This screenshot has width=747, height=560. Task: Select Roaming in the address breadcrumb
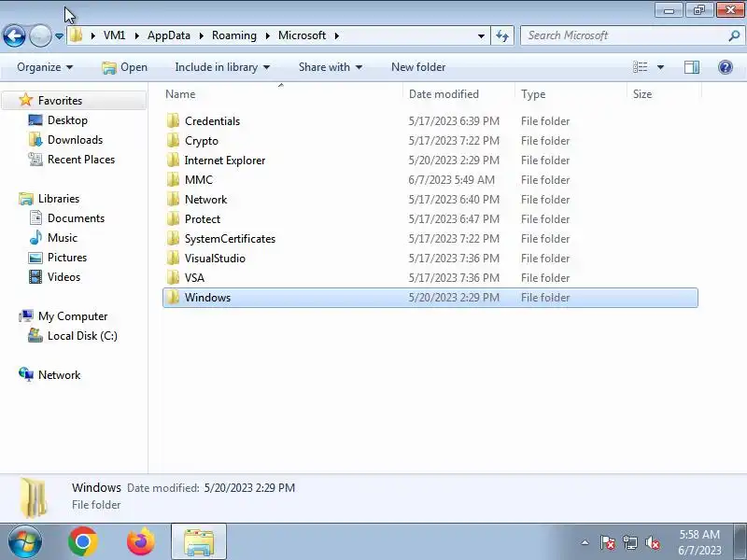(x=234, y=35)
